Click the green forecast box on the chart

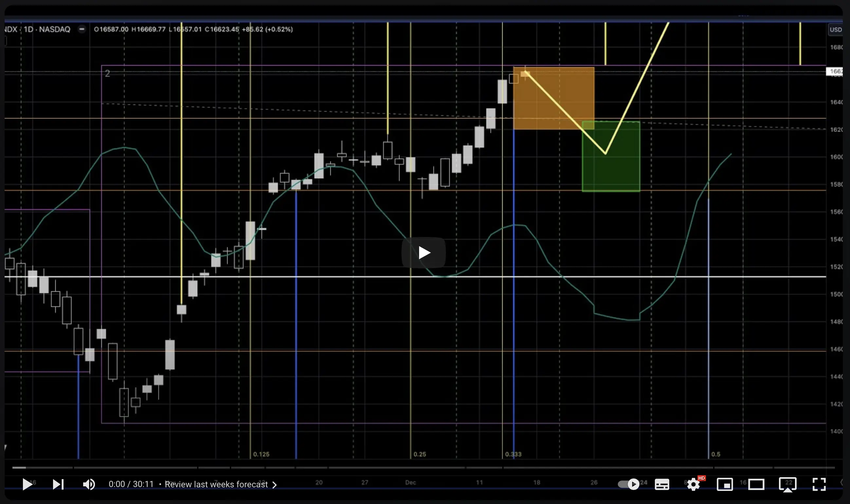coord(611,156)
